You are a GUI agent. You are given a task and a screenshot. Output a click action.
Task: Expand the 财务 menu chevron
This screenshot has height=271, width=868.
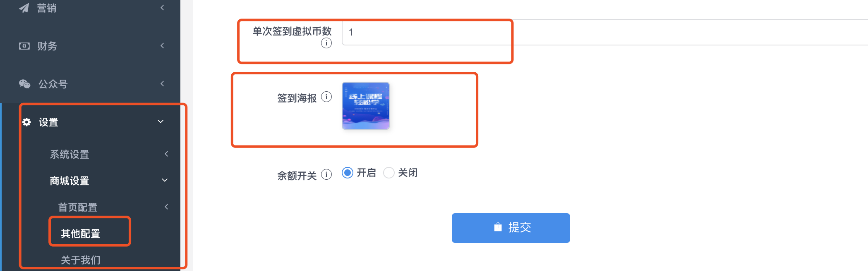coord(162,45)
